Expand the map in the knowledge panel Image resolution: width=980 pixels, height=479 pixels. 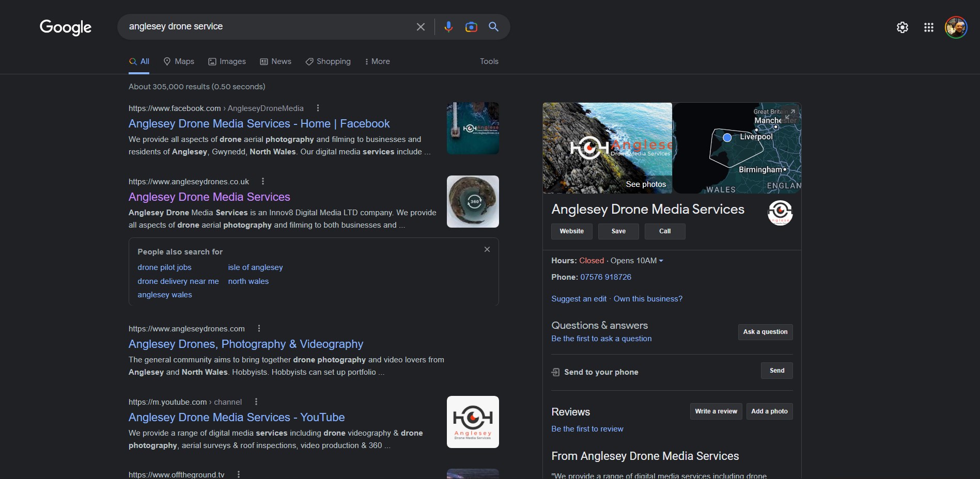(x=790, y=114)
